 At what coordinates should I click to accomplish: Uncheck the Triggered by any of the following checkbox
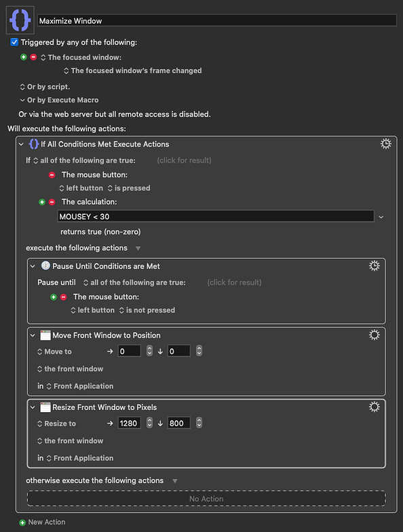point(14,42)
